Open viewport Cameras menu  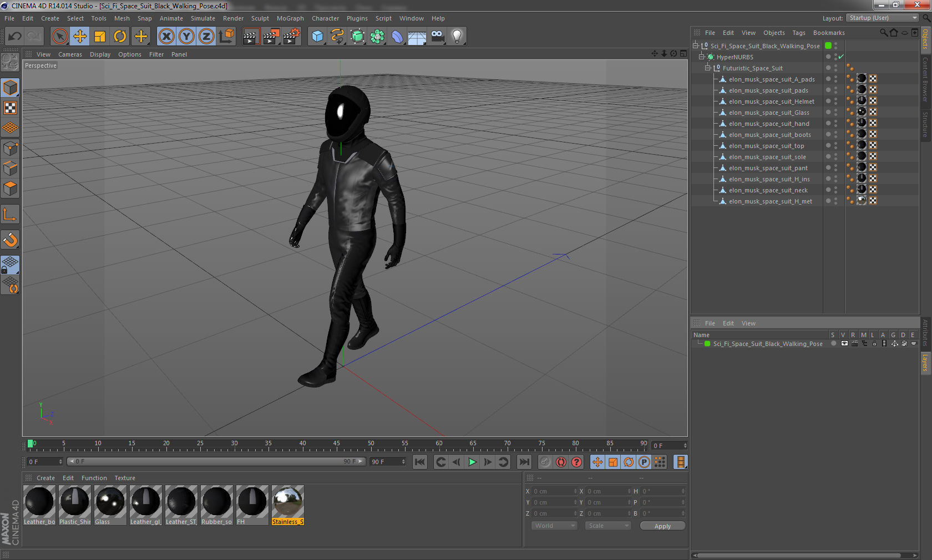[x=70, y=54]
